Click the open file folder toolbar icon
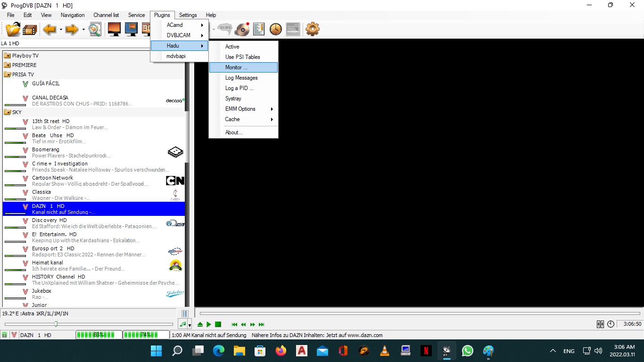The image size is (644, 362). pyautogui.click(x=13, y=29)
